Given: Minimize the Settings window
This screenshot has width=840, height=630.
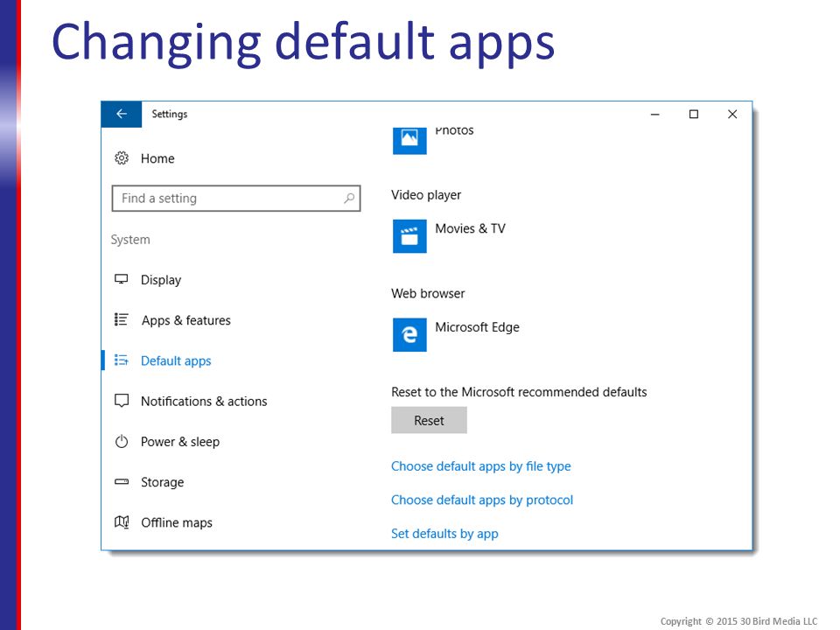Looking at the screenshot, I should (654, 114).
